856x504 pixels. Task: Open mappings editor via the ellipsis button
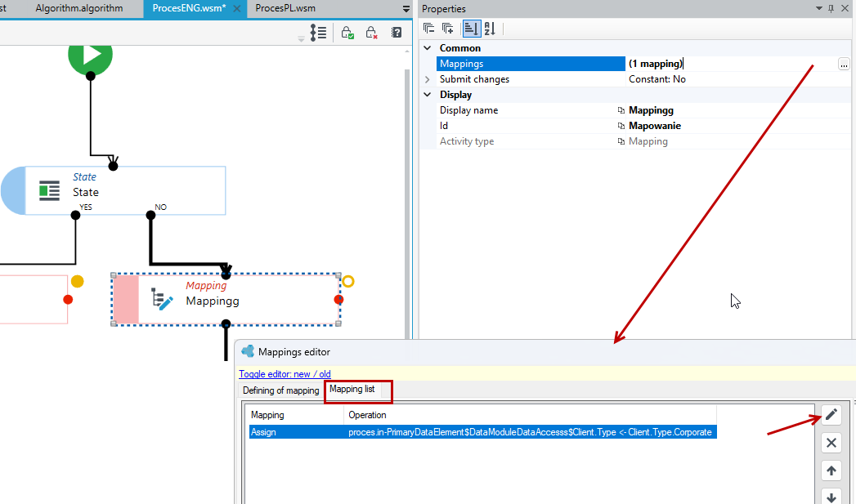(x=844, y=64)
